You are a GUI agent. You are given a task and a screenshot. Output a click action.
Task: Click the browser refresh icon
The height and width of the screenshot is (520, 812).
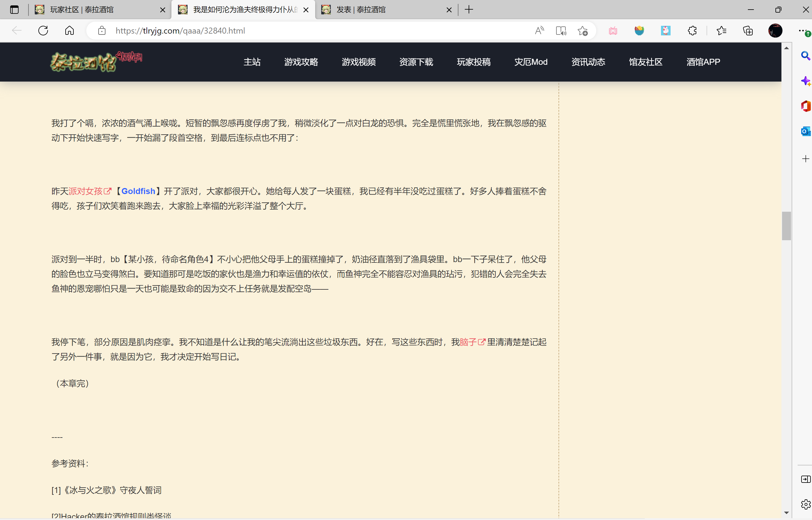tap(43, 31)
